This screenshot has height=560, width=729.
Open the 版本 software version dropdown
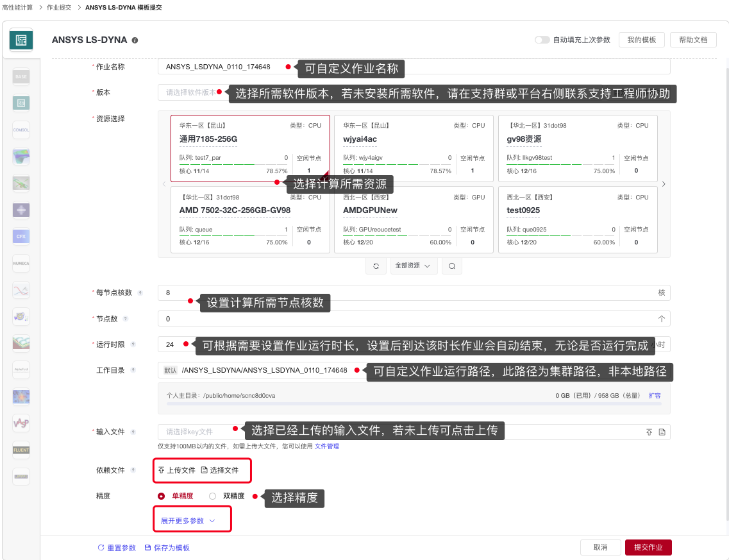pyautogui.click(x=191, y=92)
